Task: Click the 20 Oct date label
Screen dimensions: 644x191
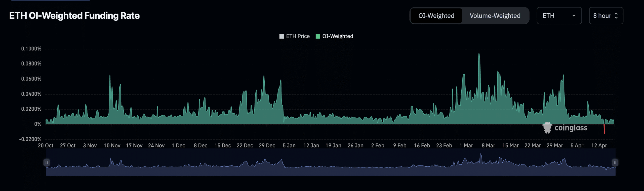Action: pos(46,146)
